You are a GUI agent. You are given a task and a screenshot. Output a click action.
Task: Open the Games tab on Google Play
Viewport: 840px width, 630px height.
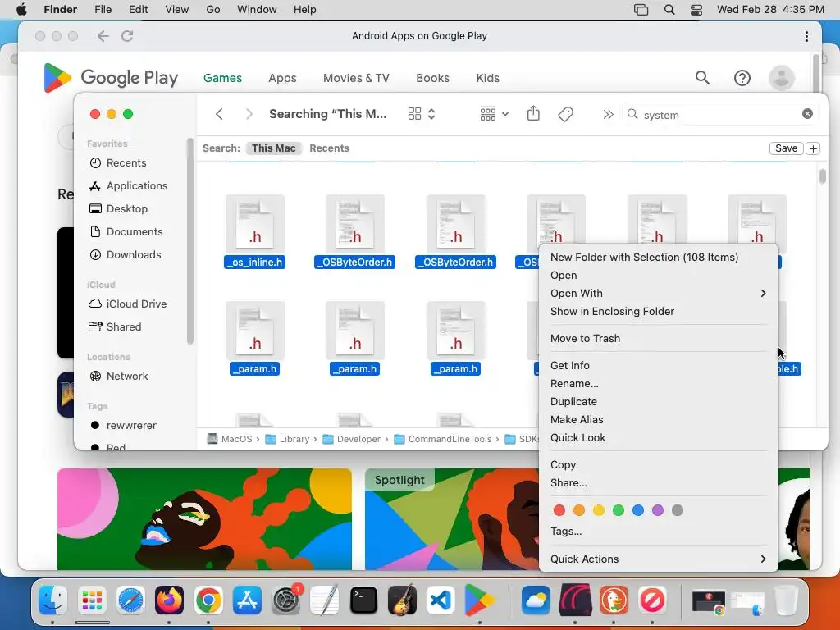click(222, 78)
